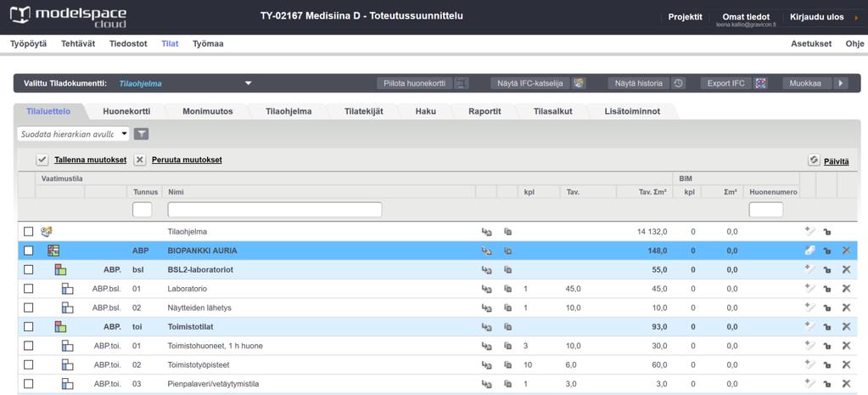Open the Työpöytä menu
Viewport: 868px width, 395px height.
pyautogui.click(x=29, y=44)
